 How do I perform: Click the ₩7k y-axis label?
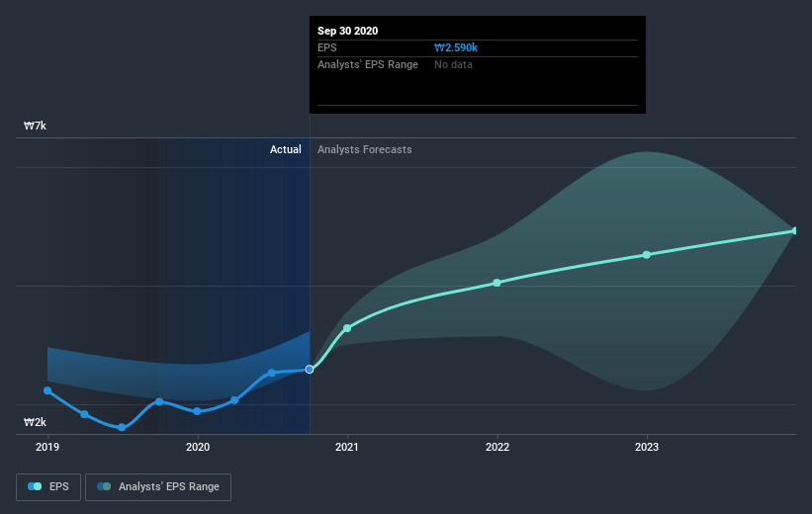point(36,126)
